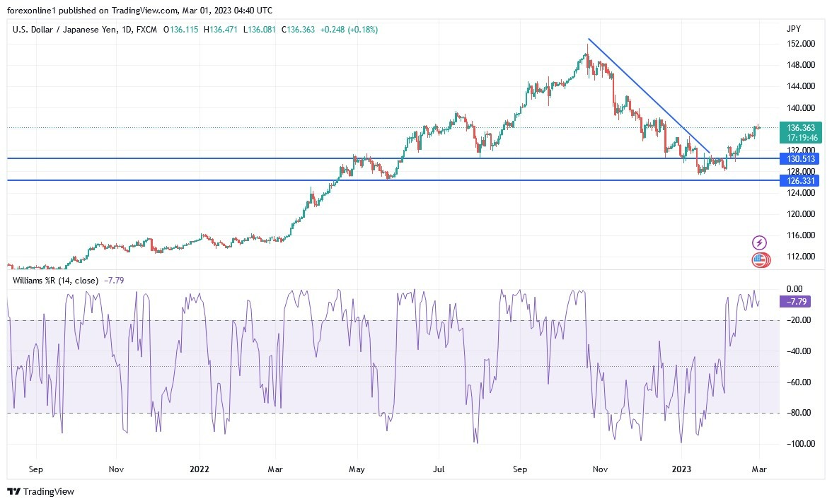Expand the Williams %R (14, close) settings
Image resolution: width=832 pixels, height=504 pixels.
tap(57, 281)
